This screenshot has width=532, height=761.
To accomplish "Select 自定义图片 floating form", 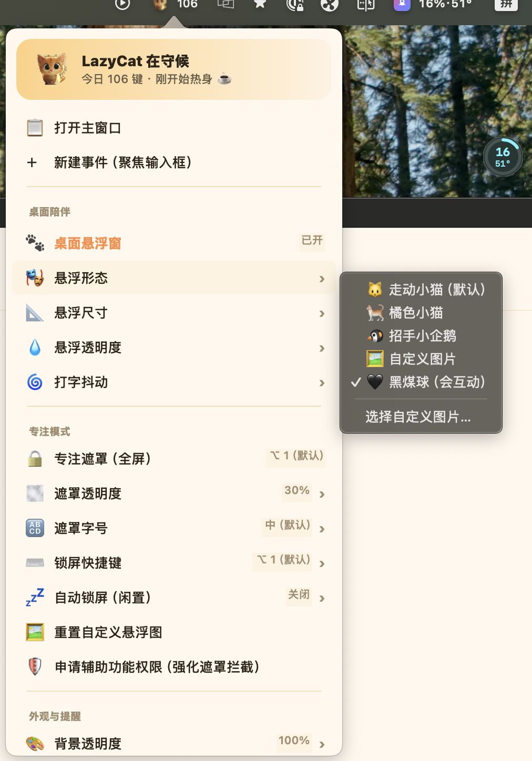I will [421, 359].
